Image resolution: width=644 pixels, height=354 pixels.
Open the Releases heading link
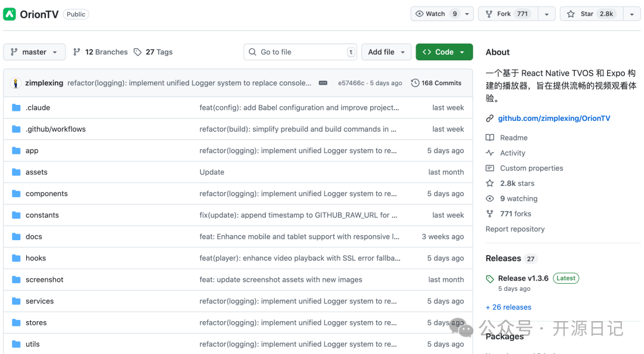[x=503, y=258]
